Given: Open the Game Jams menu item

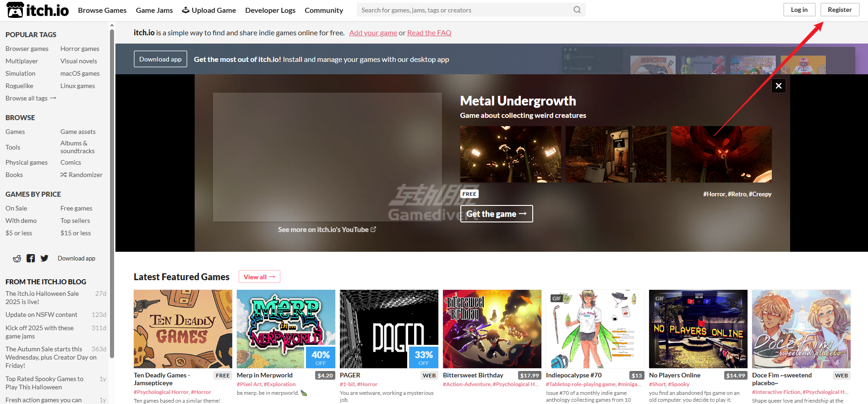Looking at the screenshot, I should (x=154, y=10).
